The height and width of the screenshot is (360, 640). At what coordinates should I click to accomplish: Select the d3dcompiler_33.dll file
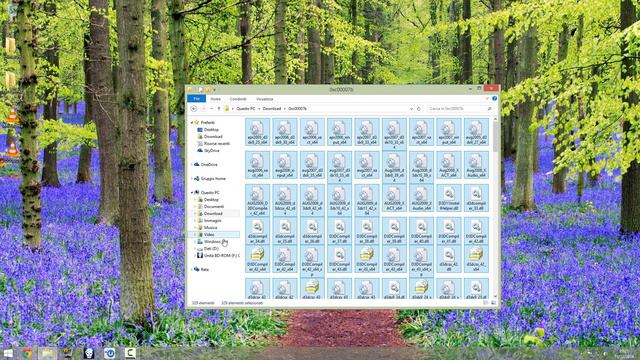click(476, 198)
